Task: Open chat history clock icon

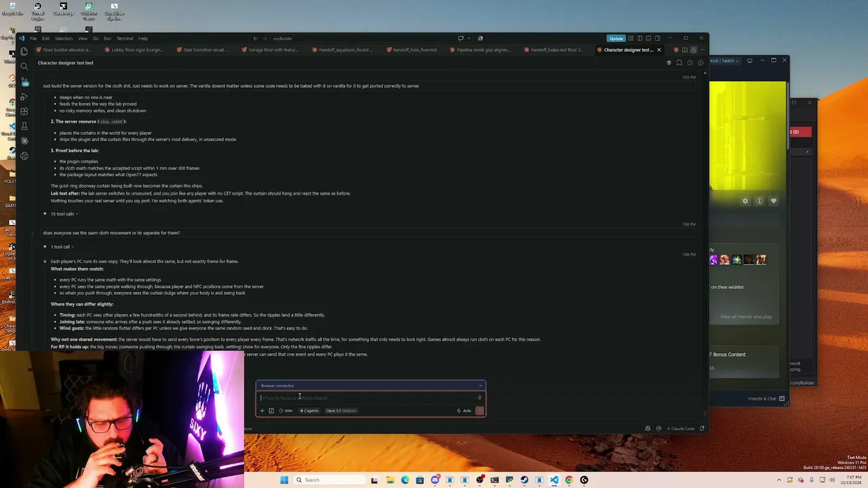Action: click(690, 63)
